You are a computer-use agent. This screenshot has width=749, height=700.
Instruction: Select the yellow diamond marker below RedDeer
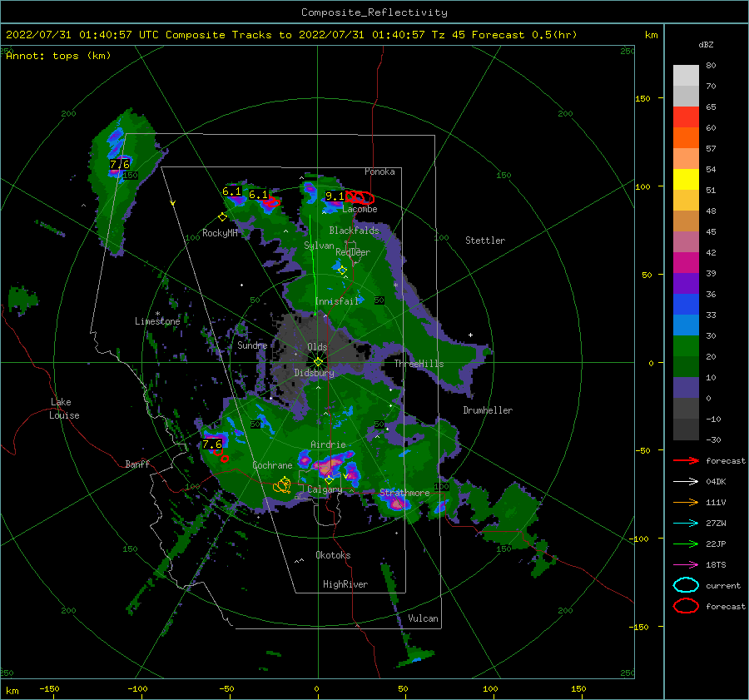[342, 271]
